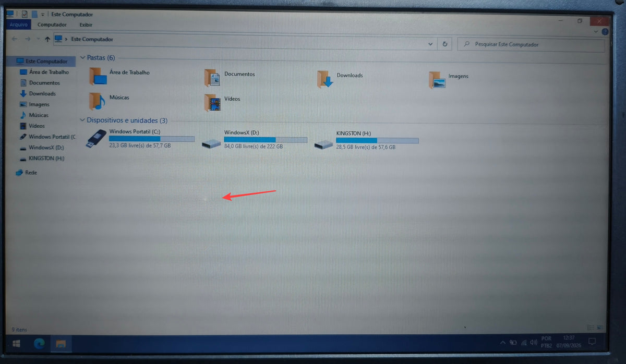Open the notification center icon

592,342
